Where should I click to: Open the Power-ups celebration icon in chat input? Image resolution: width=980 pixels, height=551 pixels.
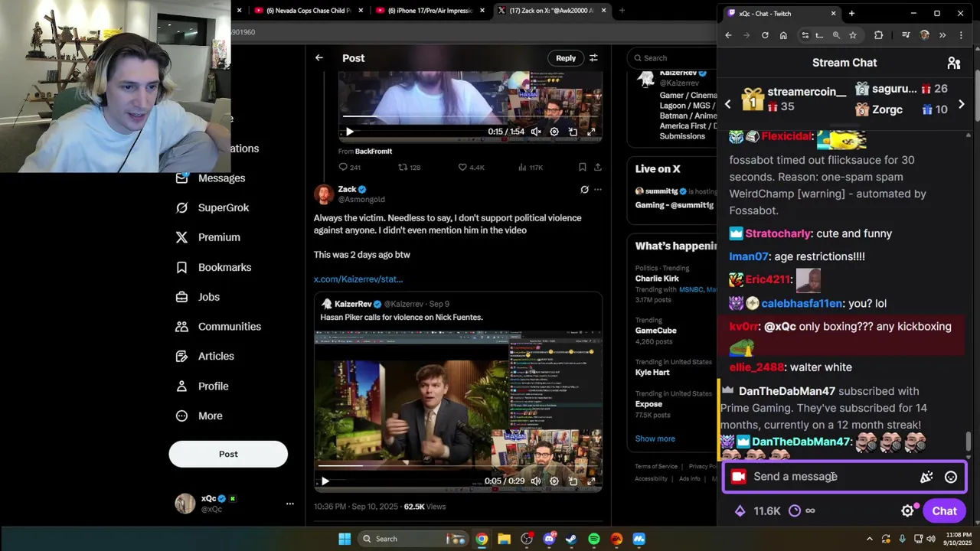pyautogui.click(x=926, y=477)
